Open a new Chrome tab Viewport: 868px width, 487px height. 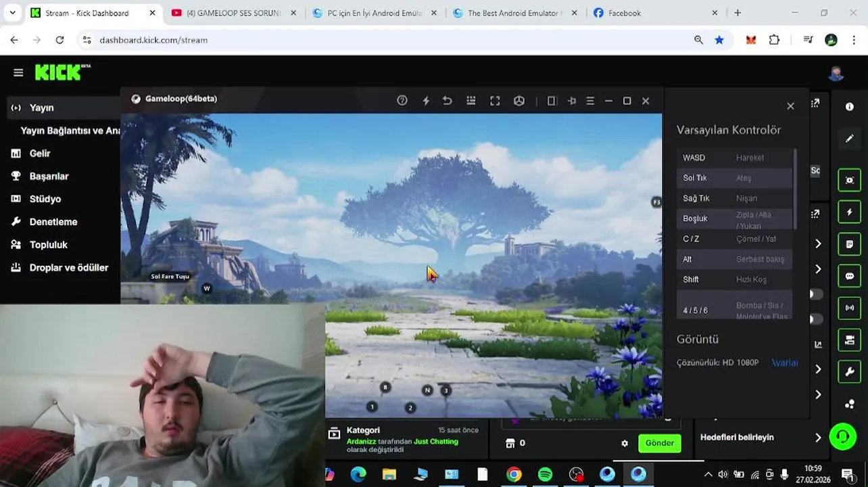[x=738, y=13]
